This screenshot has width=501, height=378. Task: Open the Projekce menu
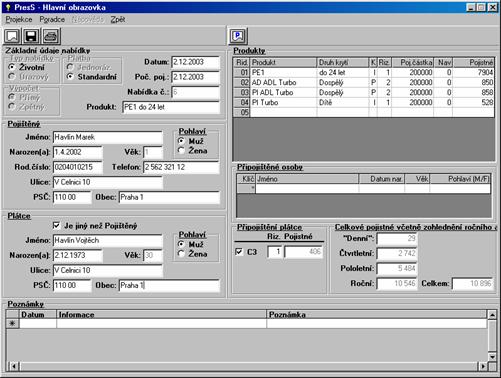click(x=19, y=19)
